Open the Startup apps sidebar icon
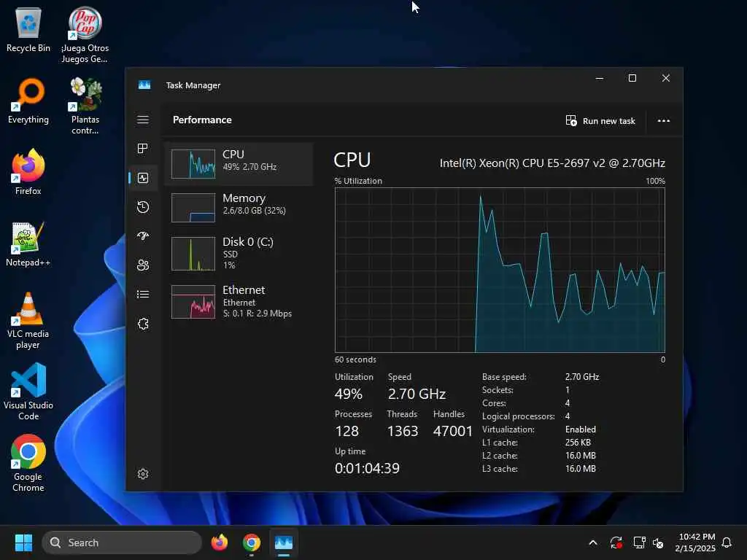This screenshot has width=747, height=560. tap(143, 236)
